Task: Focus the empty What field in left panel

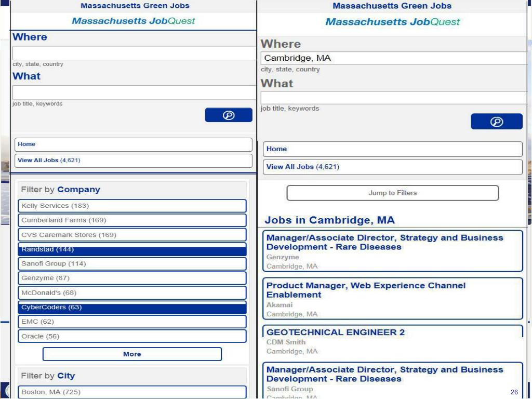Action: [x=134, y=92]
